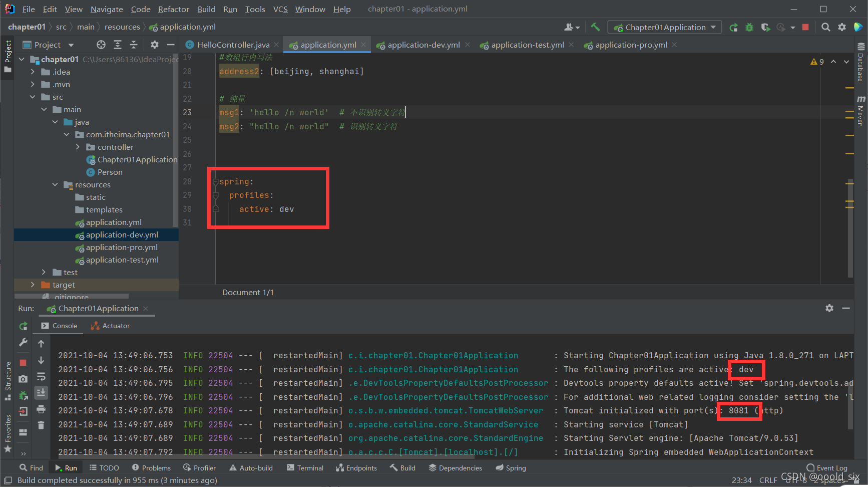Viewport: 868px width, 487px height.
Task: Click the wrench icon in Run panel
Action: click(23, 343)
